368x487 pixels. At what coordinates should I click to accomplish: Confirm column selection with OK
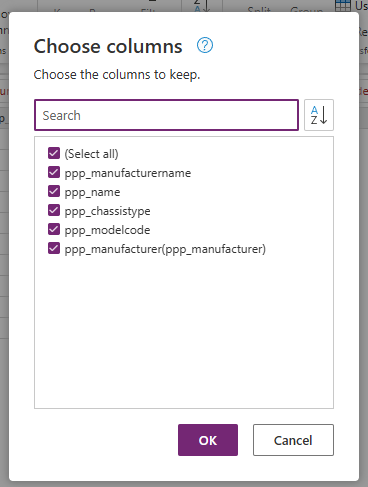coord(208,440)
